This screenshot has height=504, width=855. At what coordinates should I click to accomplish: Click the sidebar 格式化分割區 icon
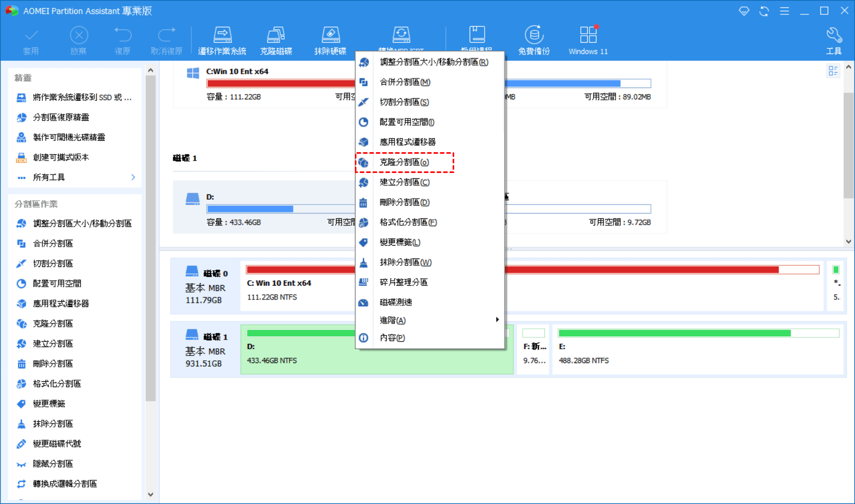pos(21,384)
